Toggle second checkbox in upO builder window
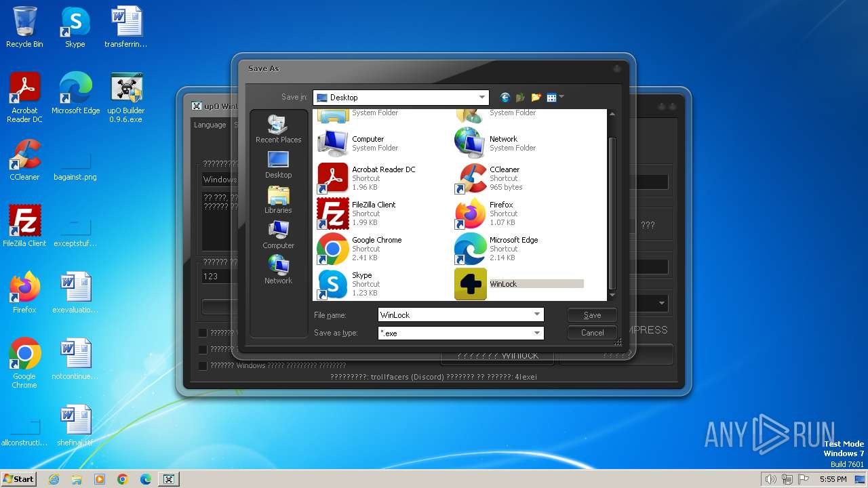Screen dimensions: 868x488 [x=203, y=349]
